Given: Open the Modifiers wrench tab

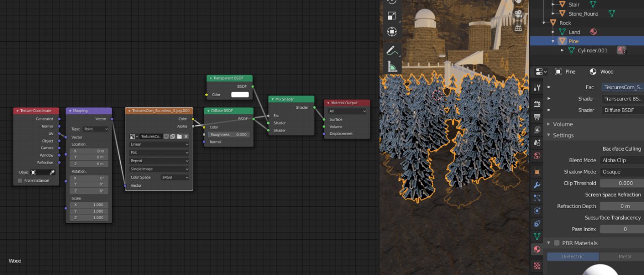Looking at the screenshot, I should 537,185.
